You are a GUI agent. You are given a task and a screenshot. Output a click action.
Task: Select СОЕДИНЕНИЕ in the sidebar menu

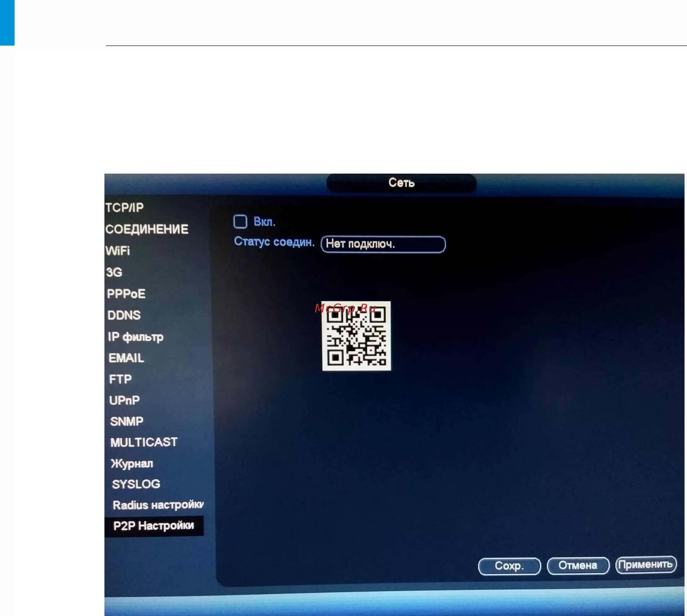pyautogui.click(x=147, y=229)
